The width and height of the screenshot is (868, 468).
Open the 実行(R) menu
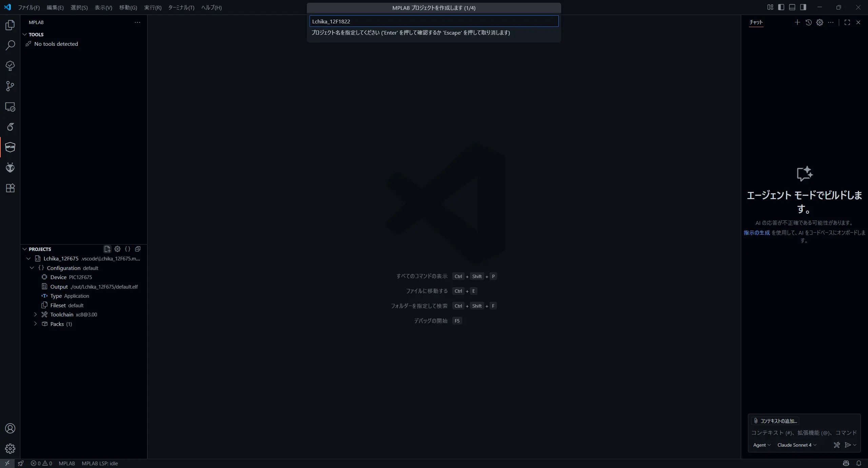[153, 7]
